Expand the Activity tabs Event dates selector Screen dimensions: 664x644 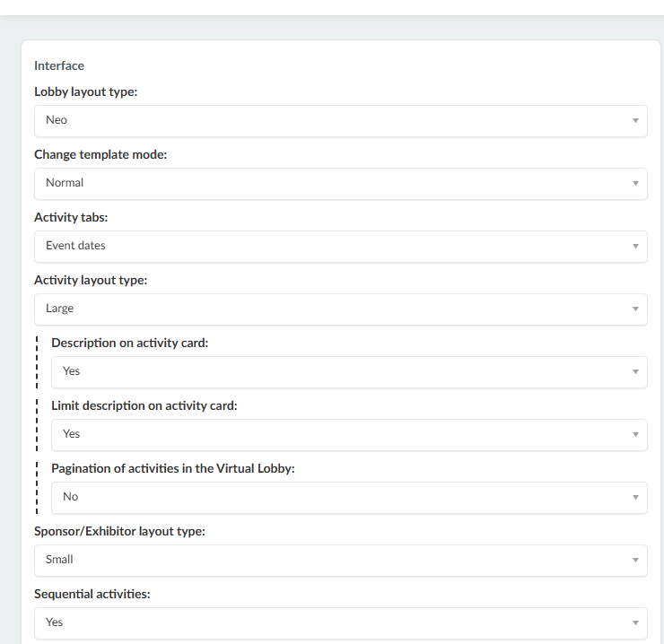coord(340,247)
